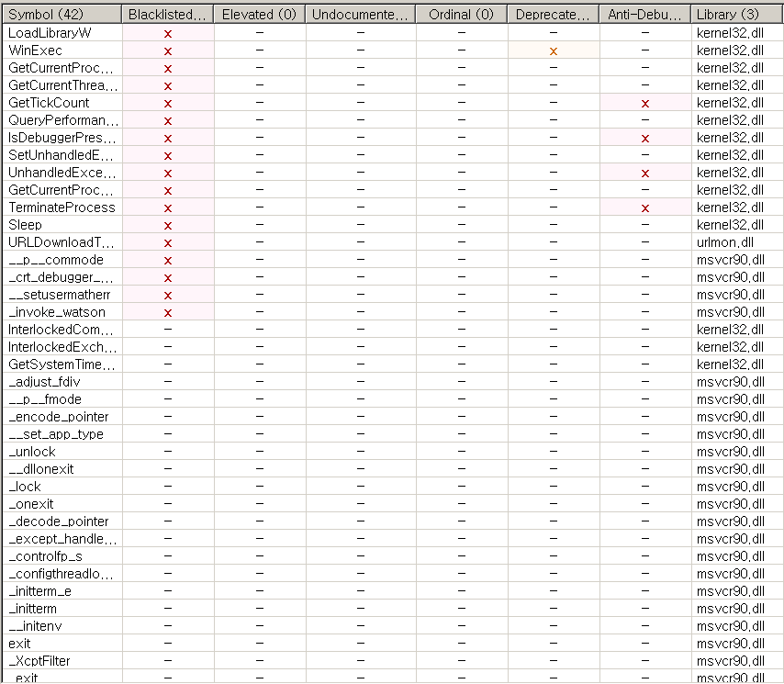Click the anti-debug X for TerminateProcess

tap(645, 208)
